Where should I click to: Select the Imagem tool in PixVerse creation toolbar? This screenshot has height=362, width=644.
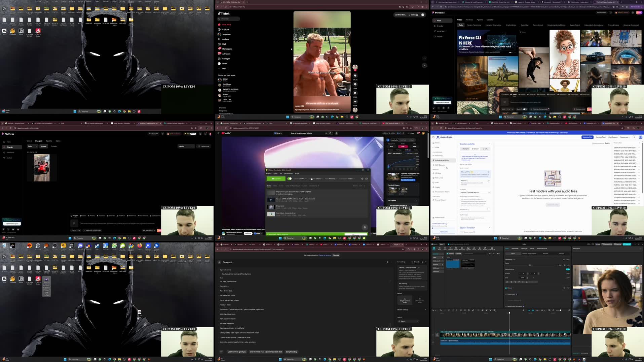pos(75,216)
